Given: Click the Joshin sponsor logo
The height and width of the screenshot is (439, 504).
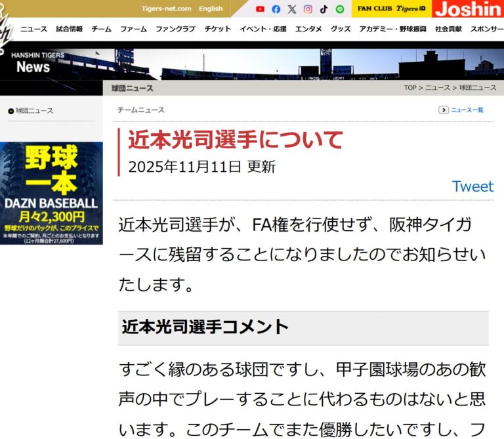Looking at the screenshot, I should tap(468, 9).
